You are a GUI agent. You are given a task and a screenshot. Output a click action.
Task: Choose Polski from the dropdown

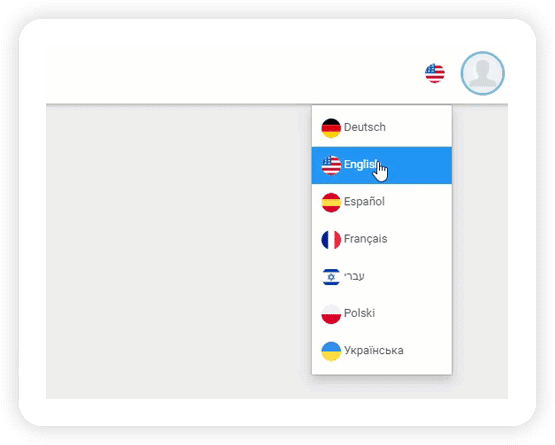382,314
